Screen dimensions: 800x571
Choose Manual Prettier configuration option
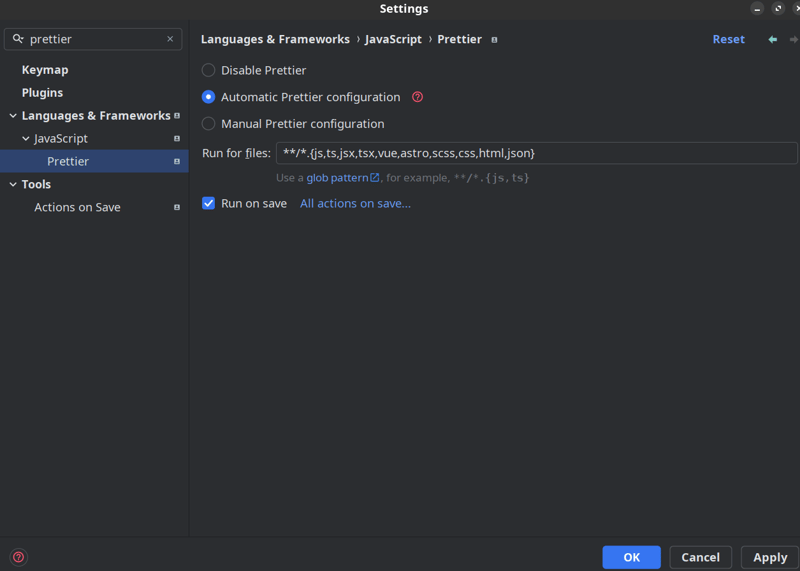pos(208,123)
